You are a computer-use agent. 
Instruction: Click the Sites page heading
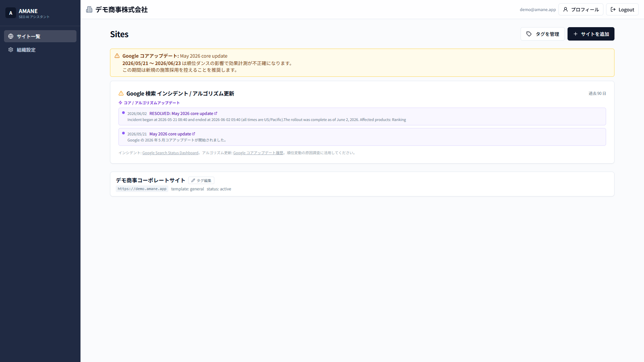[x=119, y=34]
